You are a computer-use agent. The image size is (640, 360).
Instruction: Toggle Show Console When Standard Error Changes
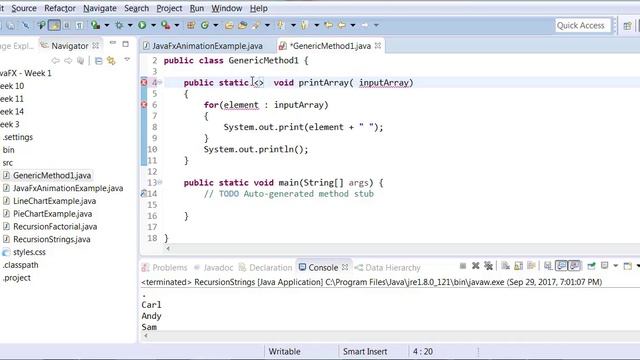tap(574, 266)
